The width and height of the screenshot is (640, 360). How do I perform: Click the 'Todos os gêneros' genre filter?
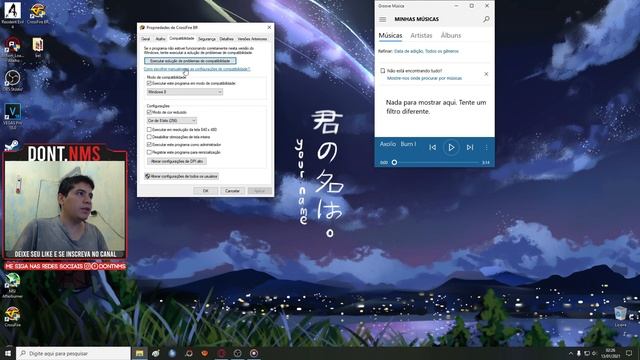tap(442, 51)
